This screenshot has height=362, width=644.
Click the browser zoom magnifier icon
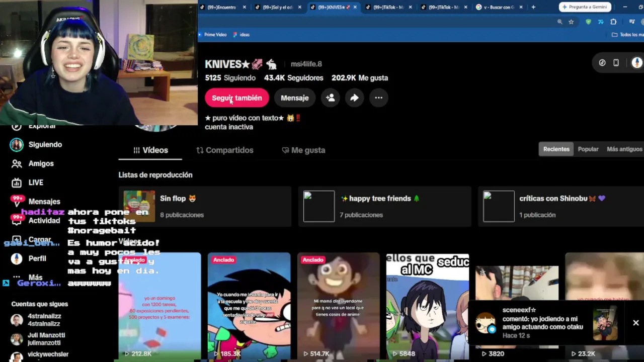tap(559, 22)
